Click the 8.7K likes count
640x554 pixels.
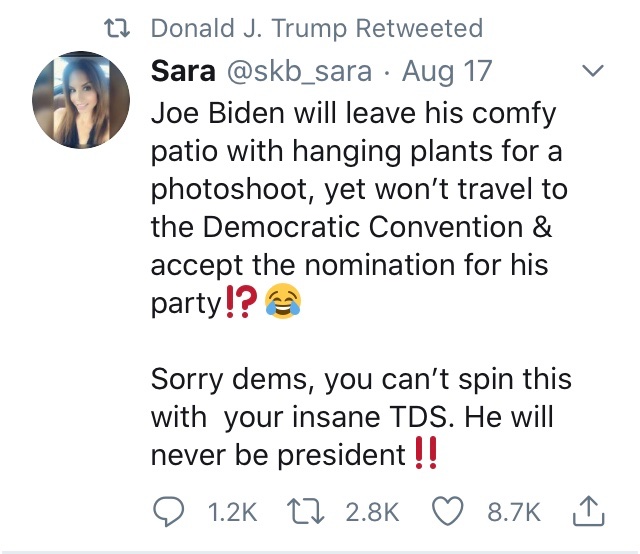[513, 513]
